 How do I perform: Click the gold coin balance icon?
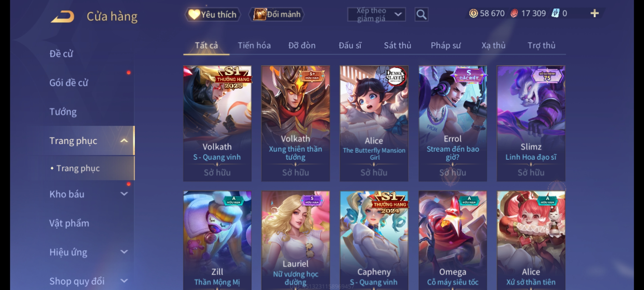click(473, 13)
